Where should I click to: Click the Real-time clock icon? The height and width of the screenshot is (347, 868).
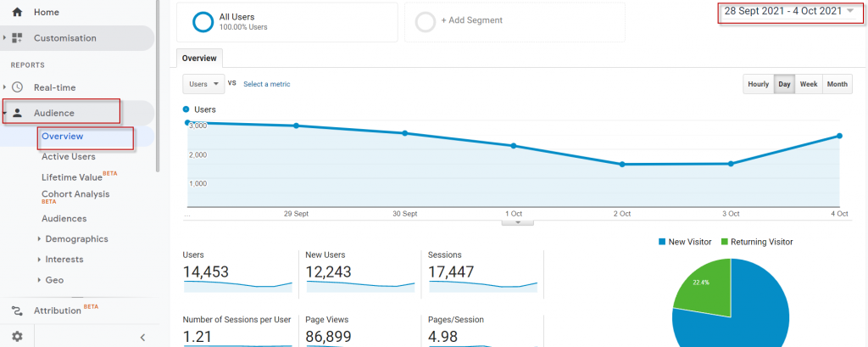coord(17,87)
